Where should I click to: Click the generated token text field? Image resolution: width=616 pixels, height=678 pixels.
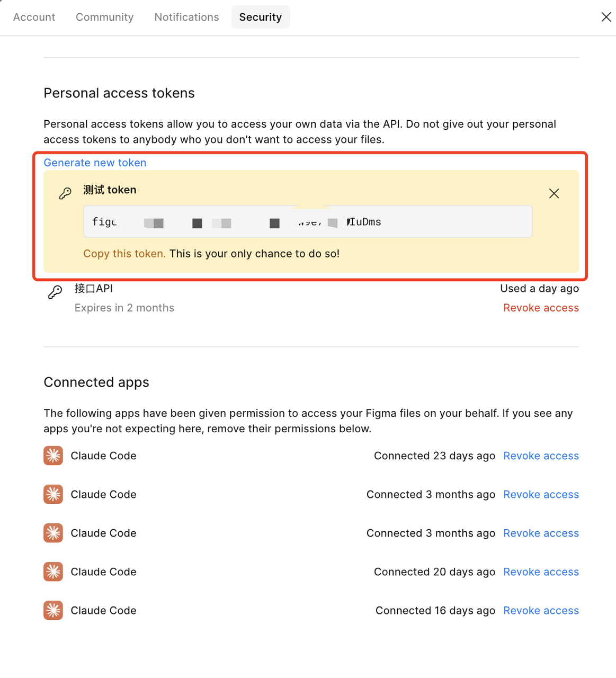[x=308, y=221]
